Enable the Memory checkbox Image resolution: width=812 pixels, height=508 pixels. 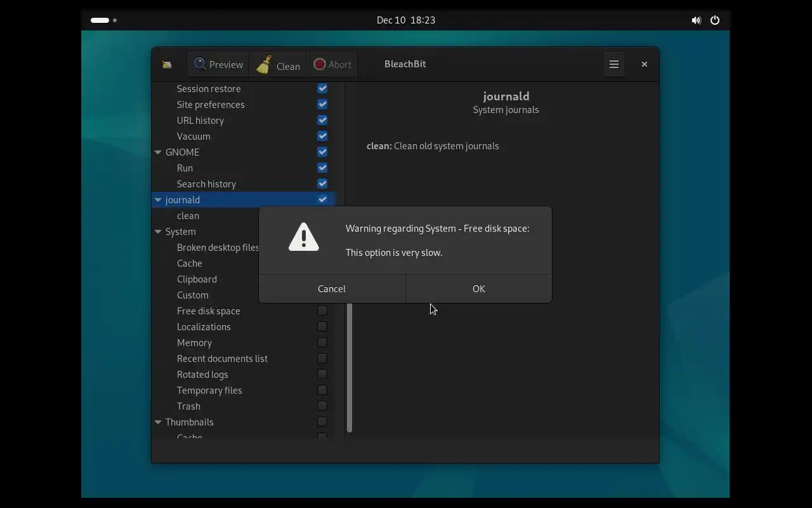coord(322,342)
